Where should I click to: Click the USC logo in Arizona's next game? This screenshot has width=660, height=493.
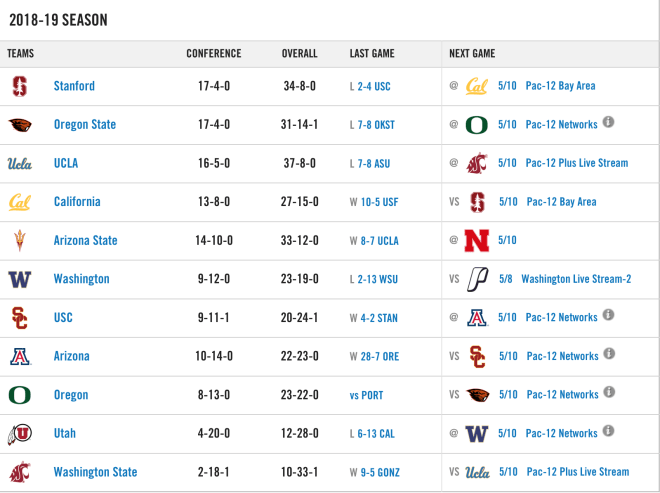coord(477,357)
